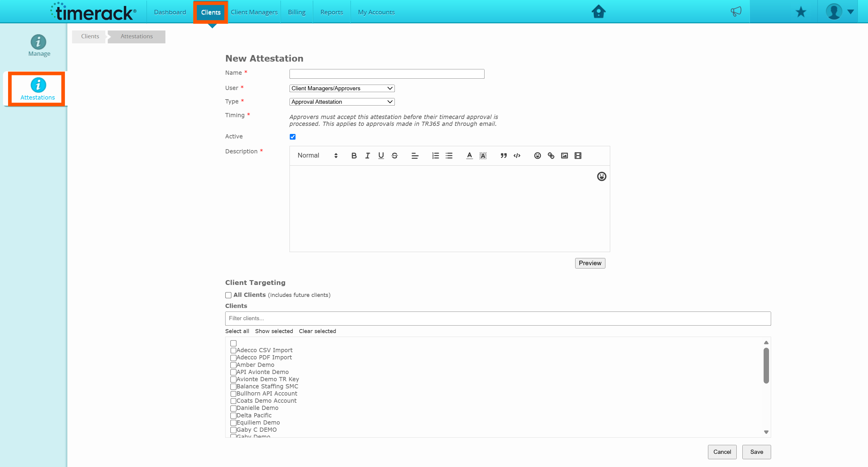Image resolution: width=868 pixels, height=467 pixels.
Task: Open the Normal text style dropdown
Action: [317, 155]
